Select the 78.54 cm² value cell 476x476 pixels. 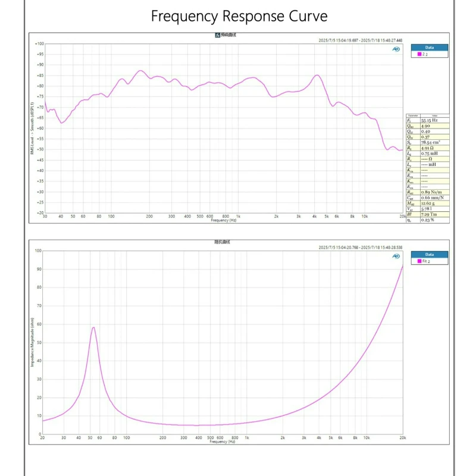pos(435,142)
